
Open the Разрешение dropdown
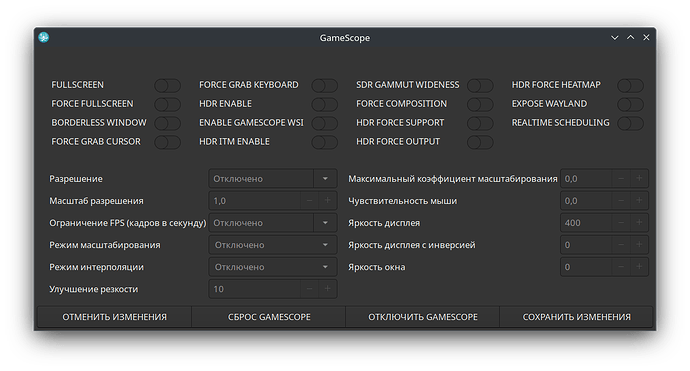[273, 179]
